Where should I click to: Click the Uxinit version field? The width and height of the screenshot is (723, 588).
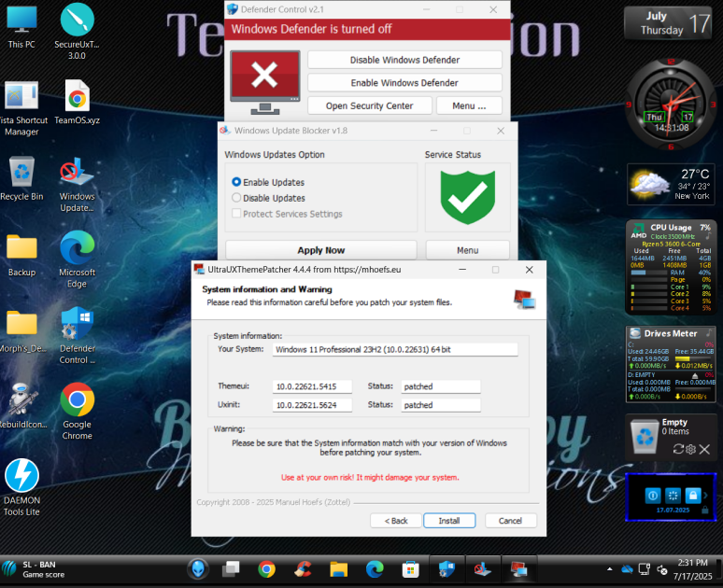point(312,405)
